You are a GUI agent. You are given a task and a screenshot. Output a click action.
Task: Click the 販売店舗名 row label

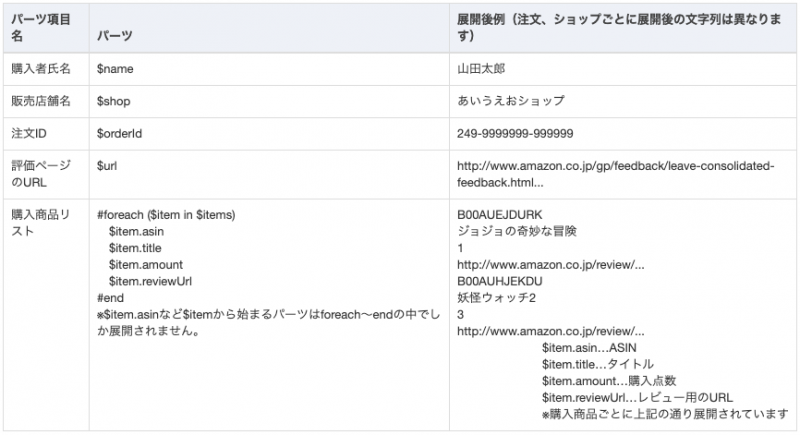click(x=41, y=101)
